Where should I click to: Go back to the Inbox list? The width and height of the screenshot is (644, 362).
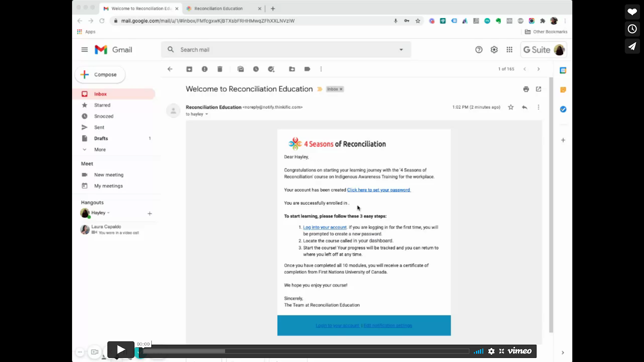(170, 69)
